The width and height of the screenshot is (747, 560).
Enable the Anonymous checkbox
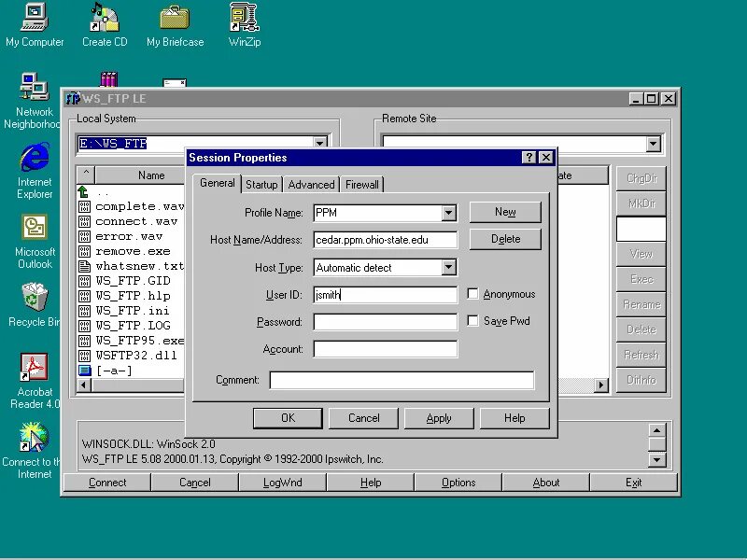tap(472, 294)
